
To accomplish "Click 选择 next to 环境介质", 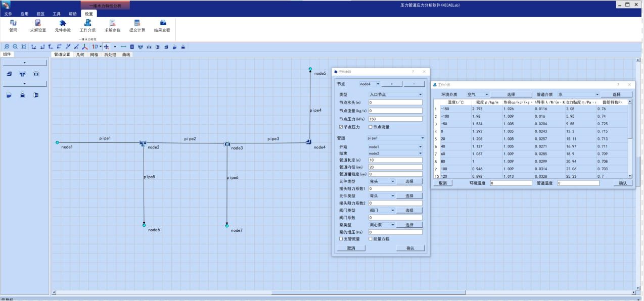I will (x=511, y=94).
